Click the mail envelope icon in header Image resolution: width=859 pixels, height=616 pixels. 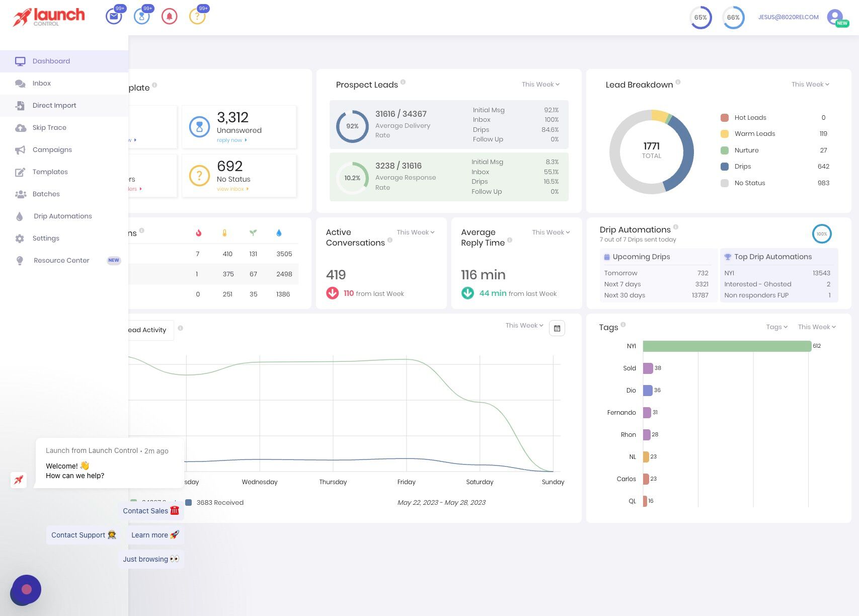click(114, 17)
